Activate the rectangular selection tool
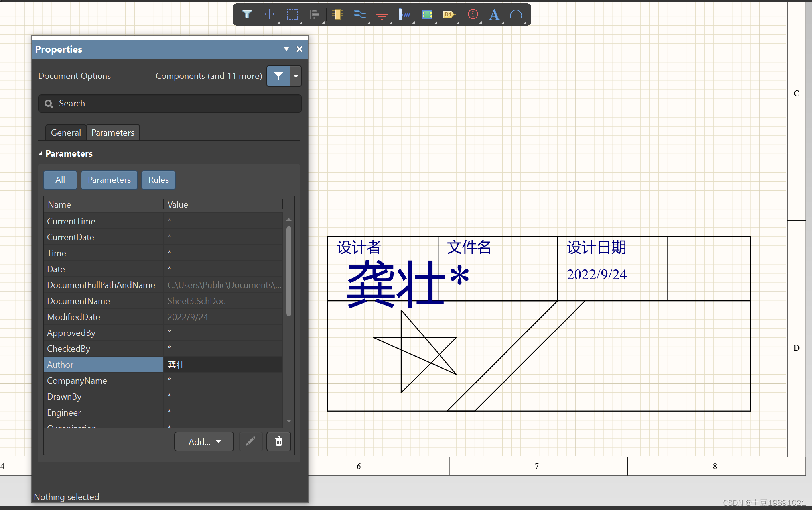This screenshot has width=812, height=510. tap(292, 14)
